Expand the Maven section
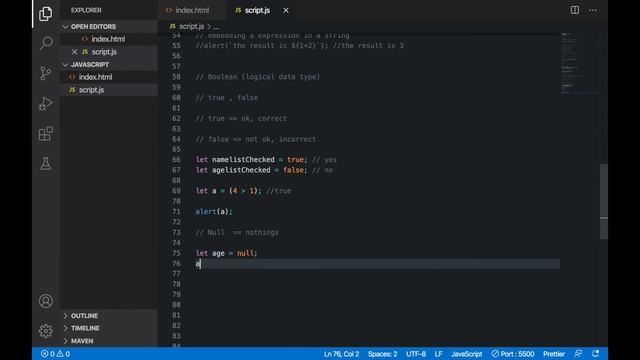The width and height of the screenshot is (640, 360). click(82, 341)
